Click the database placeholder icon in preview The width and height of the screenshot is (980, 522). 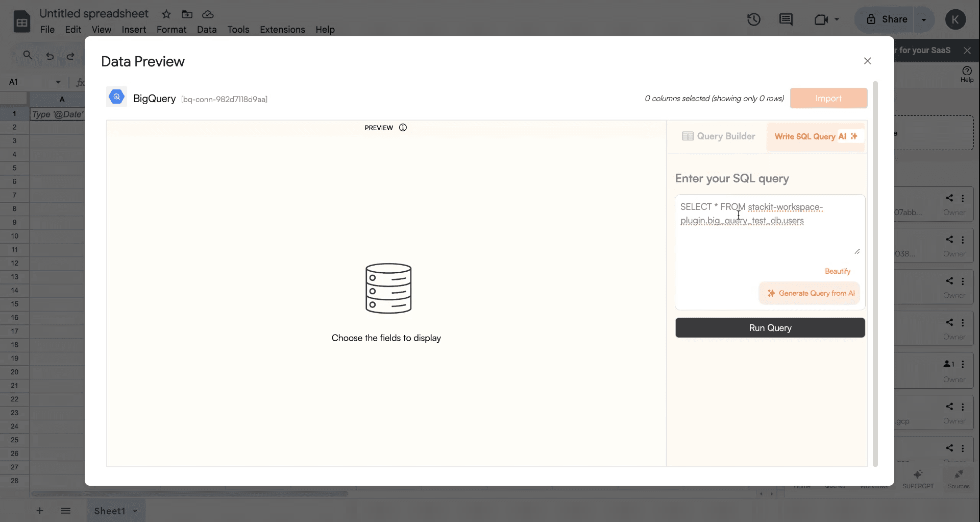point(388,288)
